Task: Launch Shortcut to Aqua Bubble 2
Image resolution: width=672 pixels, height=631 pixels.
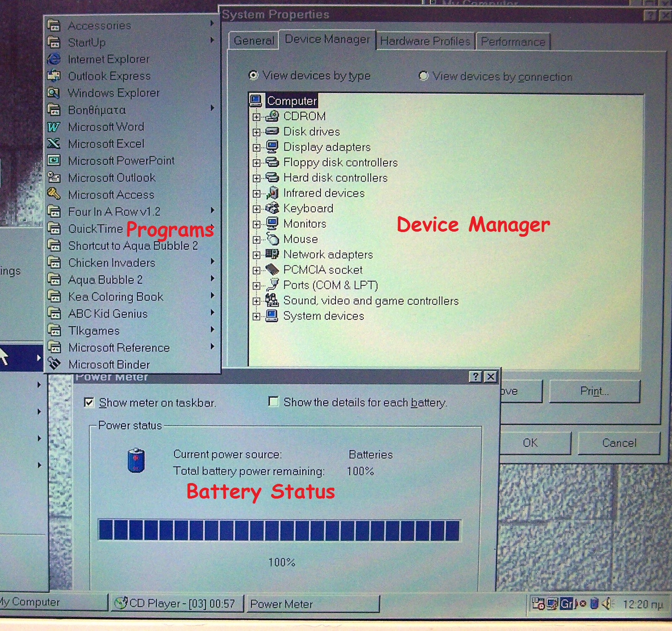Action: click(132, 246)
